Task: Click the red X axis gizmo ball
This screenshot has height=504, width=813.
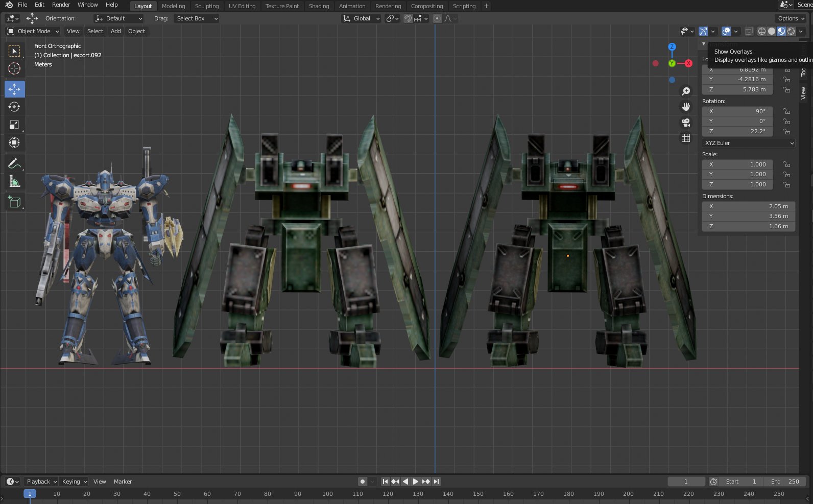Action: pyautogui.click(x=688, y=63)
